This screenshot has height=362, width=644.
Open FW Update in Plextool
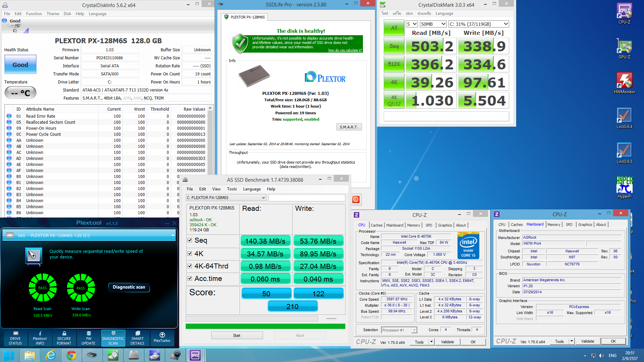88,338
